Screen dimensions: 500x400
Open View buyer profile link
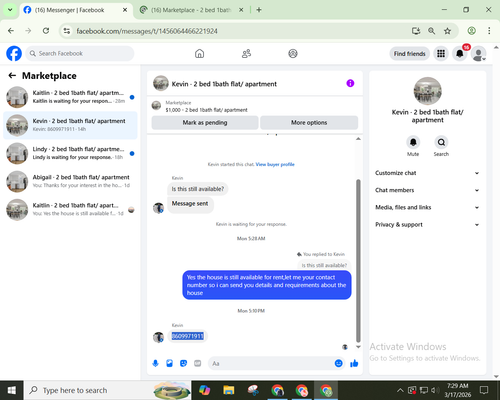pyautogui.click(x=275, y=164)
